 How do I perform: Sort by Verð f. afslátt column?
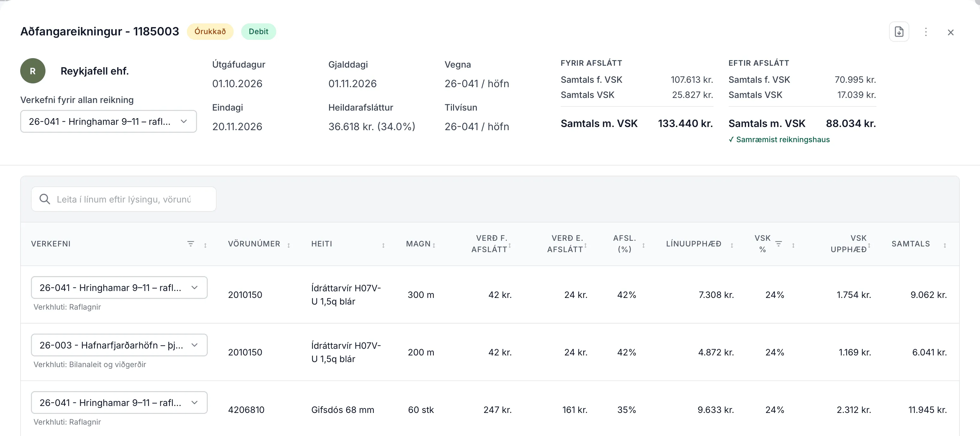tap(509, 245)
